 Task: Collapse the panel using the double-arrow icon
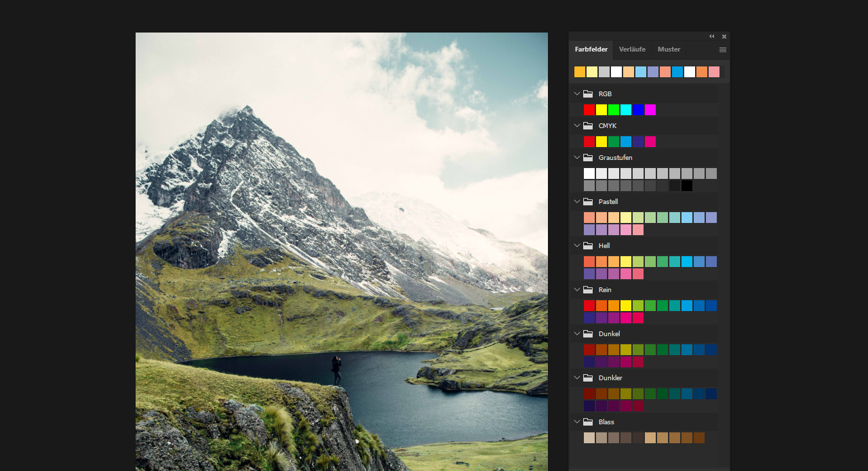(712, 37)
